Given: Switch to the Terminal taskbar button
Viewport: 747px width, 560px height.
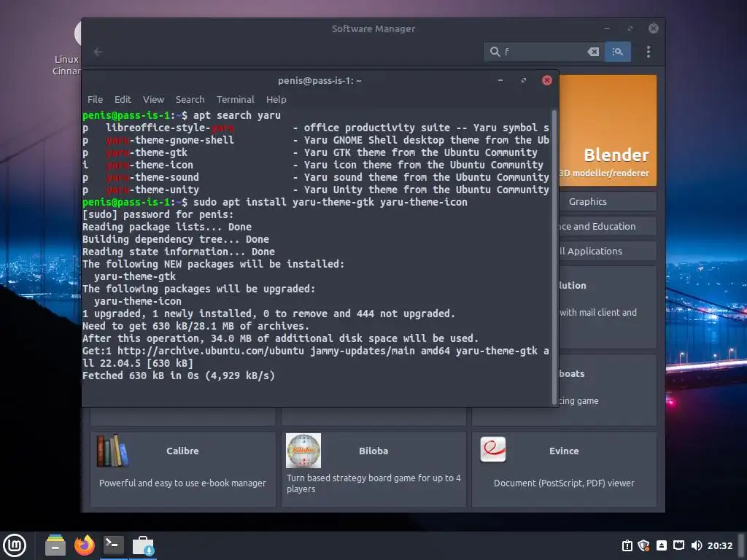Looking at the screenshot, I should 114,545.
